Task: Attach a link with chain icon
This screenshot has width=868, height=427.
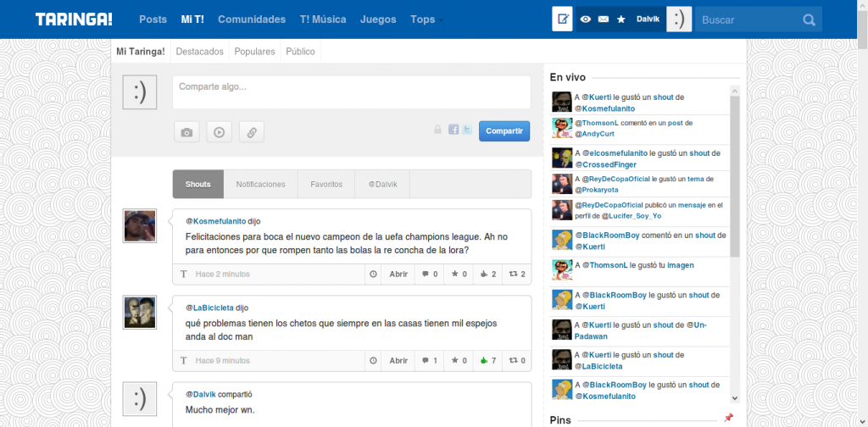Action: pos(251,132)
